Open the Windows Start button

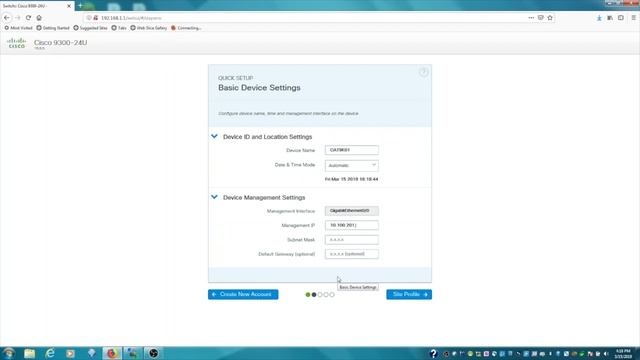click(8, 353)
